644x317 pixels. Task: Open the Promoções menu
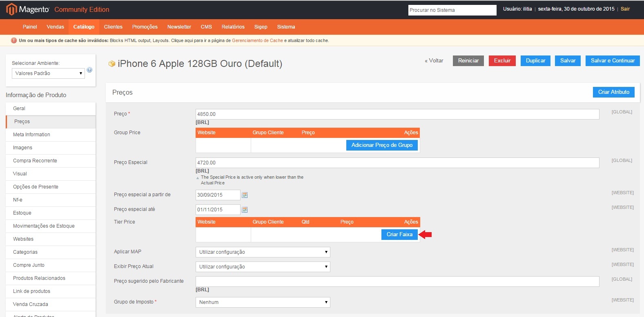point(145,27)
